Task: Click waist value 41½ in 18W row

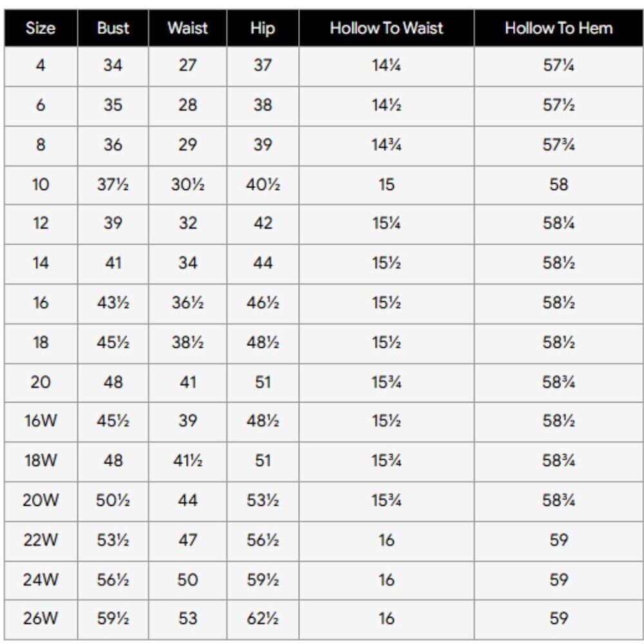Action: pyautogui.click(x=187, y=460)
